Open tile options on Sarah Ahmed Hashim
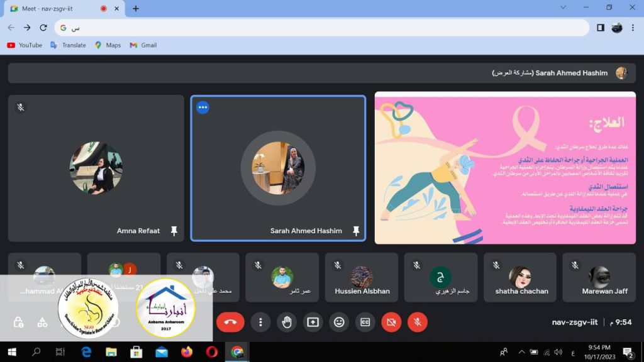This screenshot has width=644, height=362. click(203, 107)
